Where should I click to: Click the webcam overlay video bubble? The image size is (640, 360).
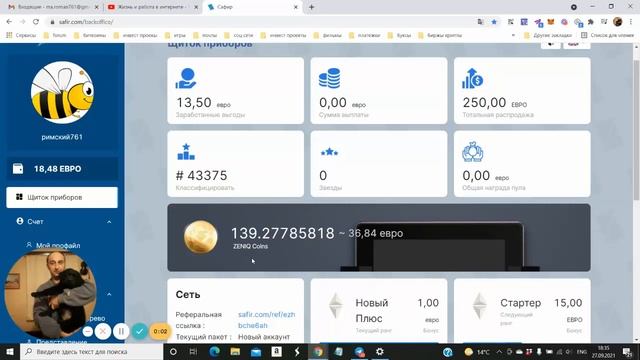click(x=50, y=294)
